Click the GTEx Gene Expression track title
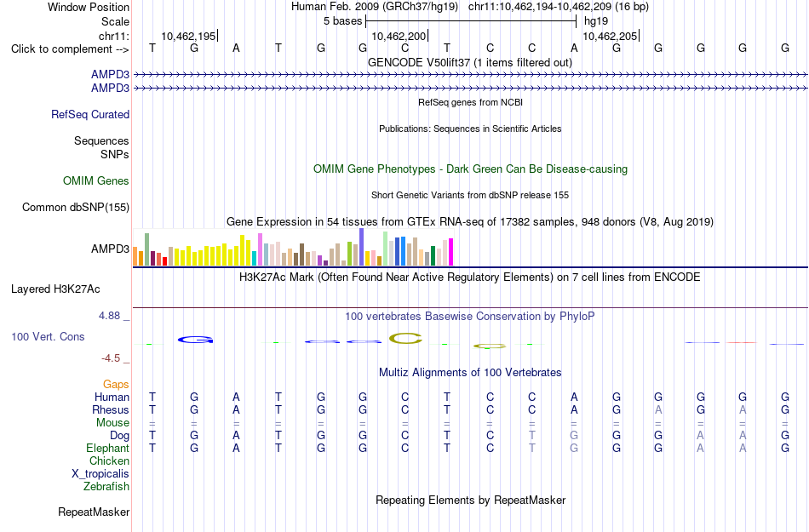Image resolution: width=809 pixels, height=532 pixels. pos(470,221)
